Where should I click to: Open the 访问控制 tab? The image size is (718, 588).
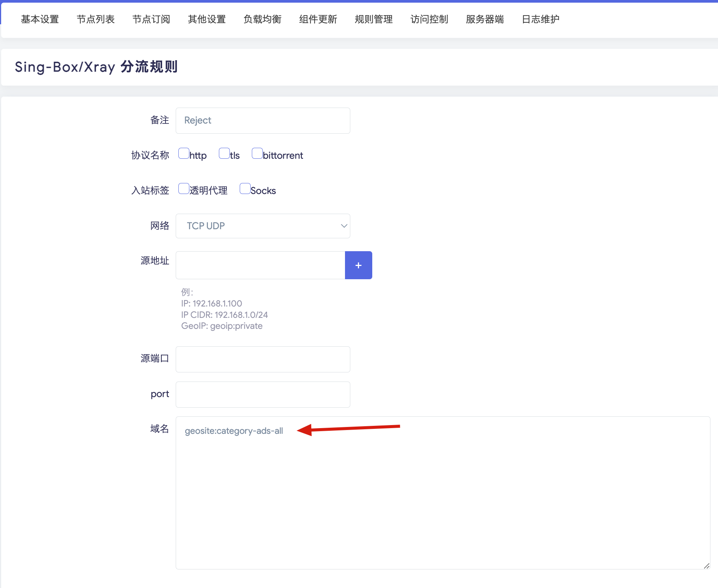pos(429,19)
